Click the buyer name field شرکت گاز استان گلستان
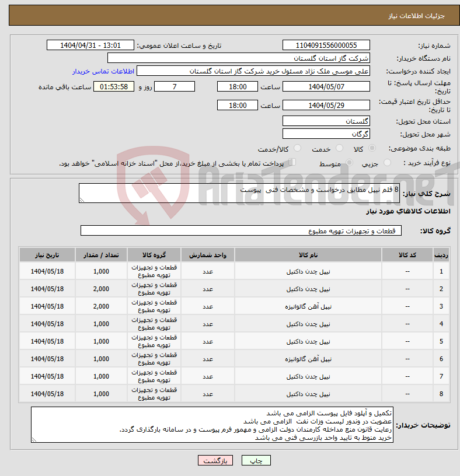 [239, 58]
